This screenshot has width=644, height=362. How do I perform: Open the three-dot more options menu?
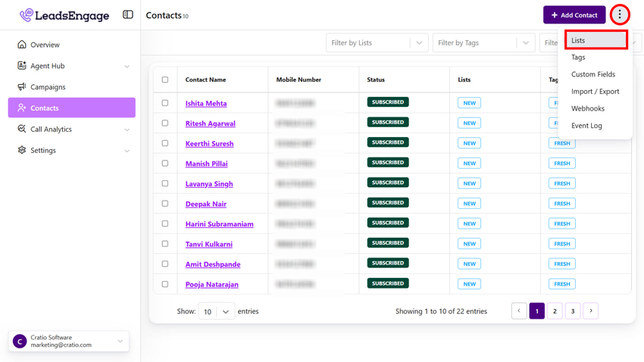(620, 14)
